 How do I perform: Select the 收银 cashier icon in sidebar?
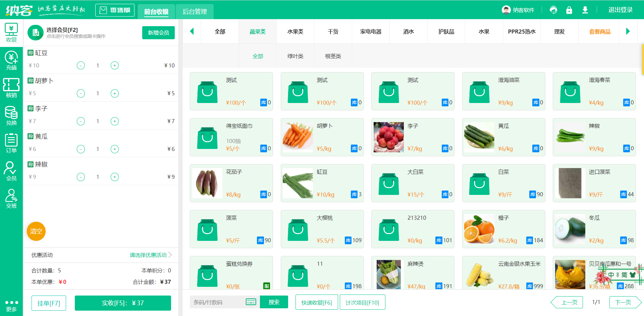point(11,33)
